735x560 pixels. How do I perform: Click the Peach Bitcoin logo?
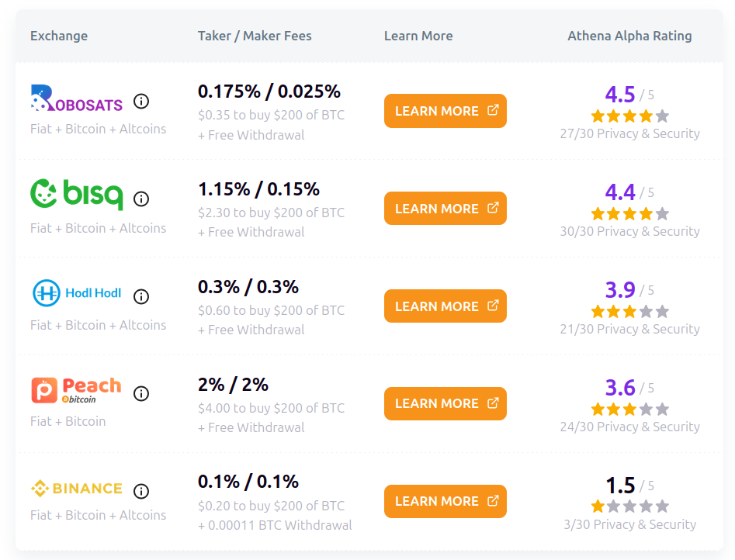(76, 390)
